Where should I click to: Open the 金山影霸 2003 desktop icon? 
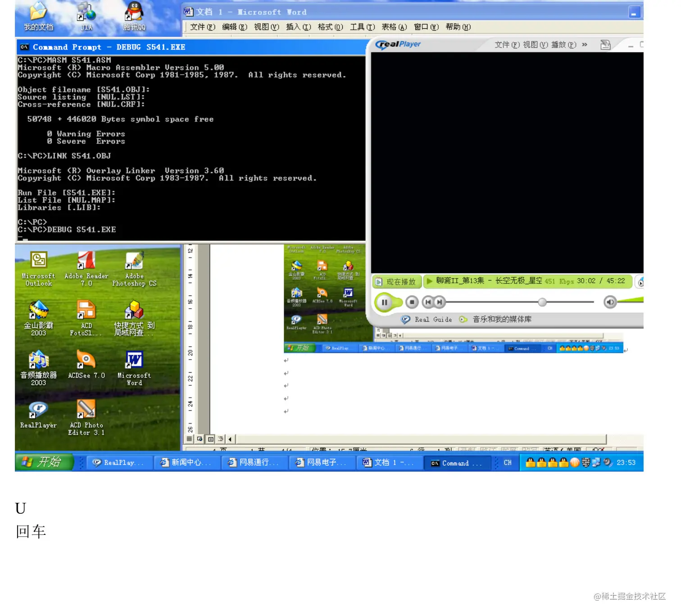38,319
